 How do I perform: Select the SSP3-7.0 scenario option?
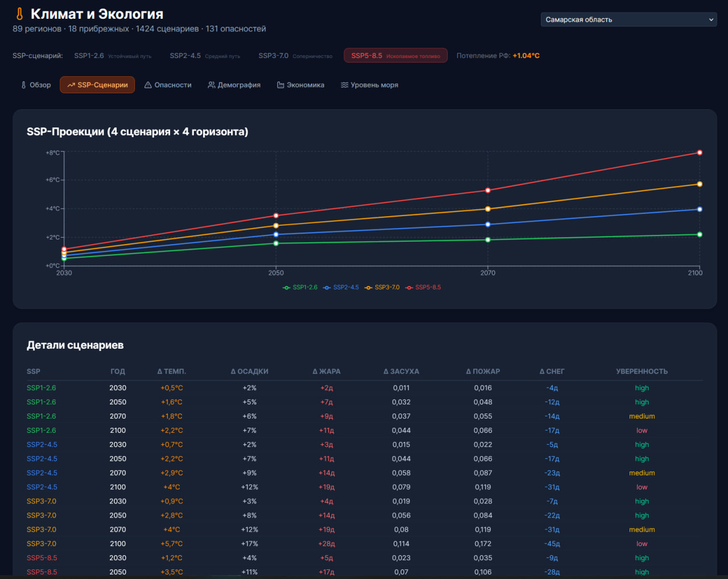pos(295,56)
